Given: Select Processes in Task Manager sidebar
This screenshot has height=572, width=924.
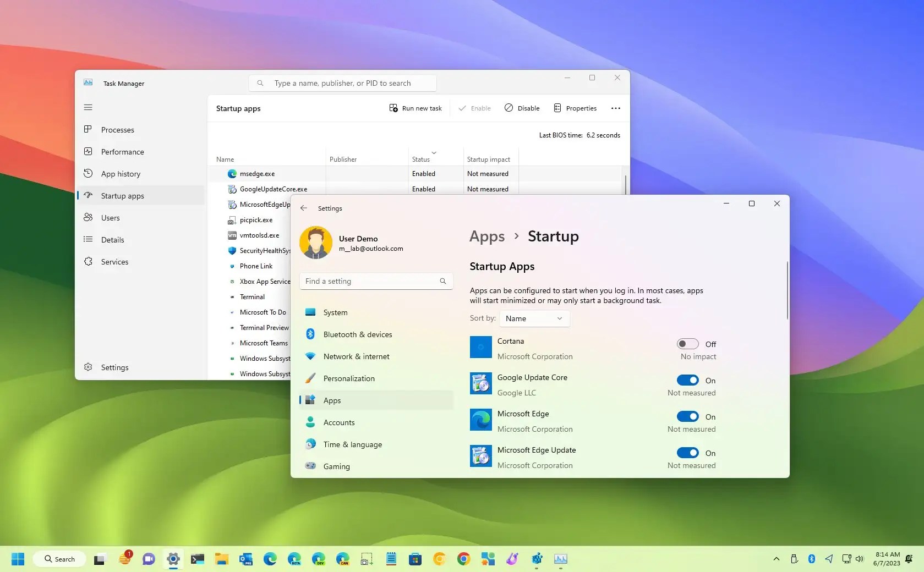Looking at the screenshot, I should coord(118,130).
